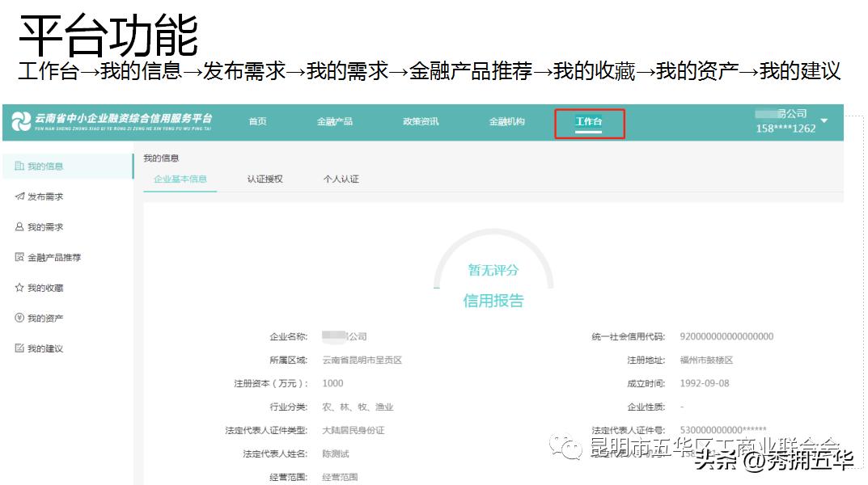The height and width of the screenshot is (485, 868).
Task: Open 我的建议 via the pencil-note icon
Action: click(x=20, y=347)
